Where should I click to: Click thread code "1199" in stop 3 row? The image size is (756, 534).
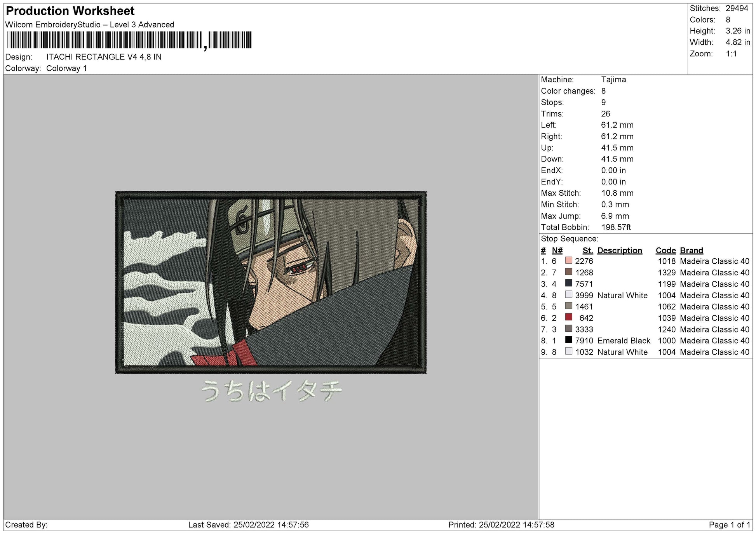pos(667,284)
